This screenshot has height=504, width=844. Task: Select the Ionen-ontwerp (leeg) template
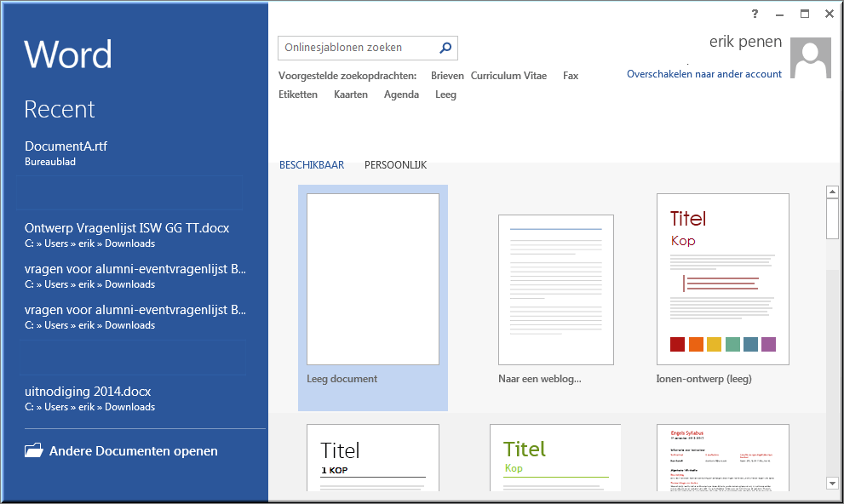tap(723, 279)
